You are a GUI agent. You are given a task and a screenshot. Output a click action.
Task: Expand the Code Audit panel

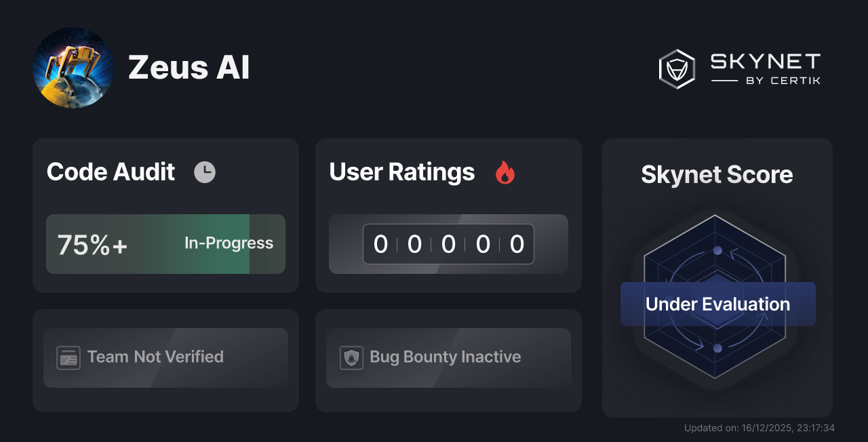click(x=165, y=215)
